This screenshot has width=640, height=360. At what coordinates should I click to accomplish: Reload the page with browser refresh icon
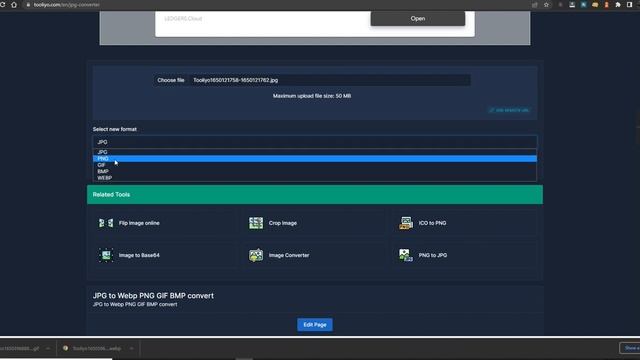3,4
